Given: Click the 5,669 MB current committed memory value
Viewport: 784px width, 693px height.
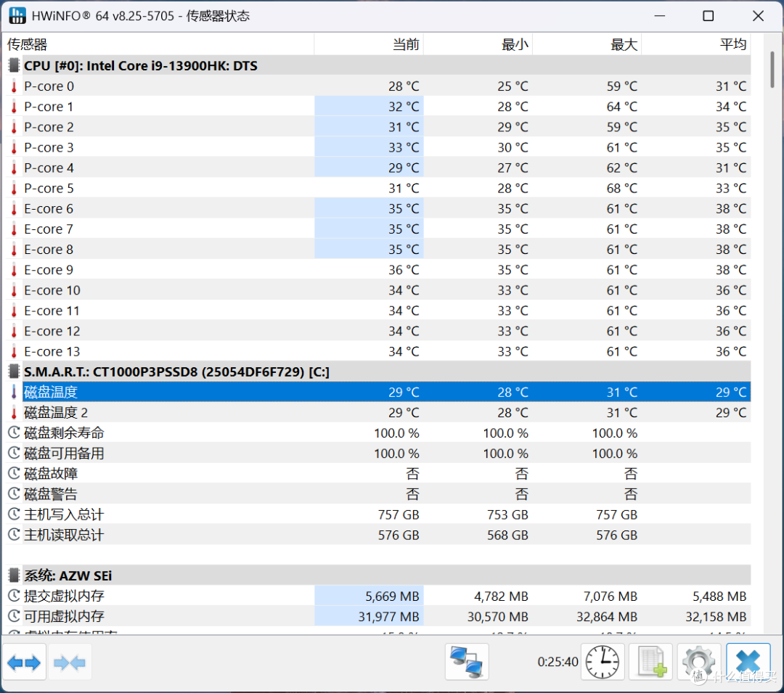Looking at the screenshot, I should click(x=392, y=596).
